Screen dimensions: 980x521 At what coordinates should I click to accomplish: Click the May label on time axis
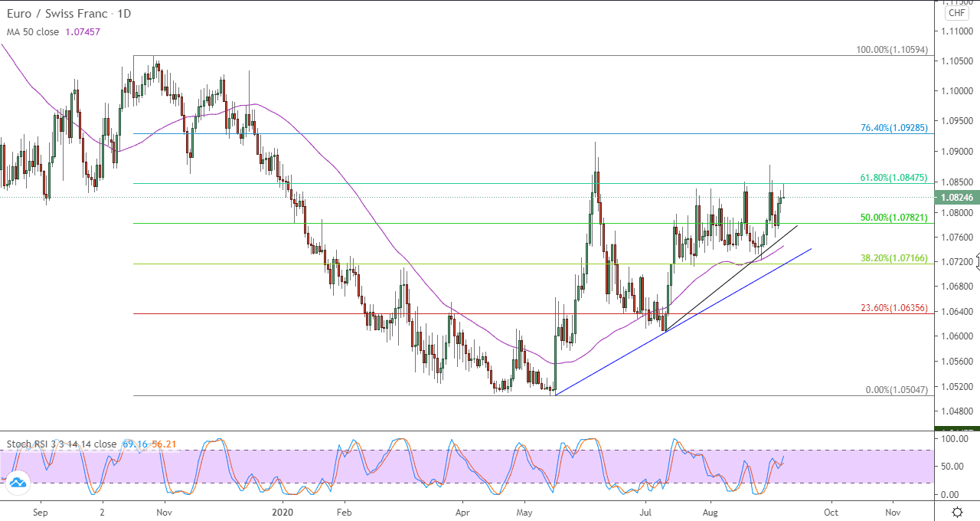[524, 511]
